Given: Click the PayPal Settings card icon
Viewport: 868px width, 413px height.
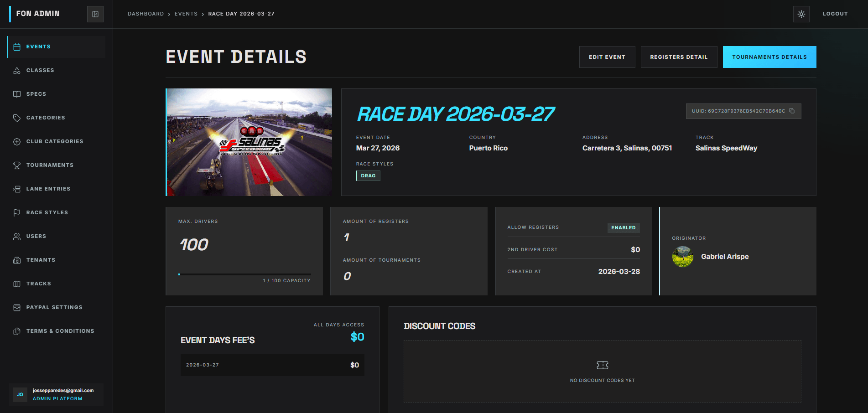Looking at the screenshot, I should click(x=17, y=308).
